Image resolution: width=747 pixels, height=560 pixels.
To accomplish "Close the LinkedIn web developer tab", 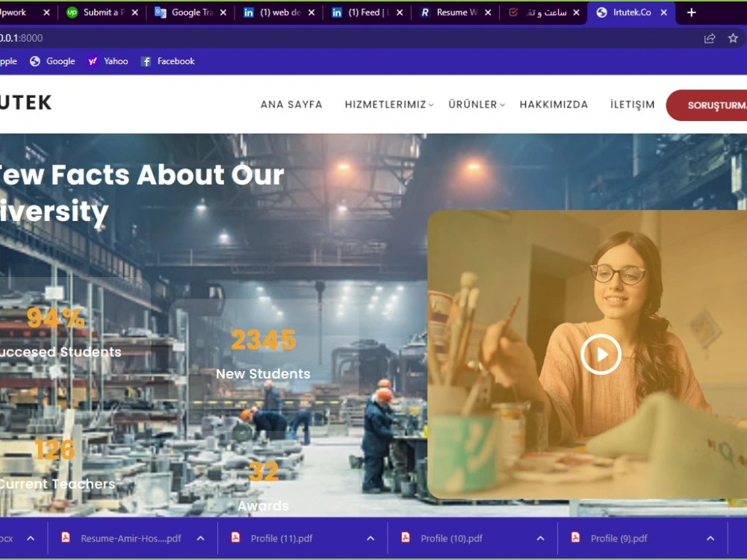I will click(311, 13).
